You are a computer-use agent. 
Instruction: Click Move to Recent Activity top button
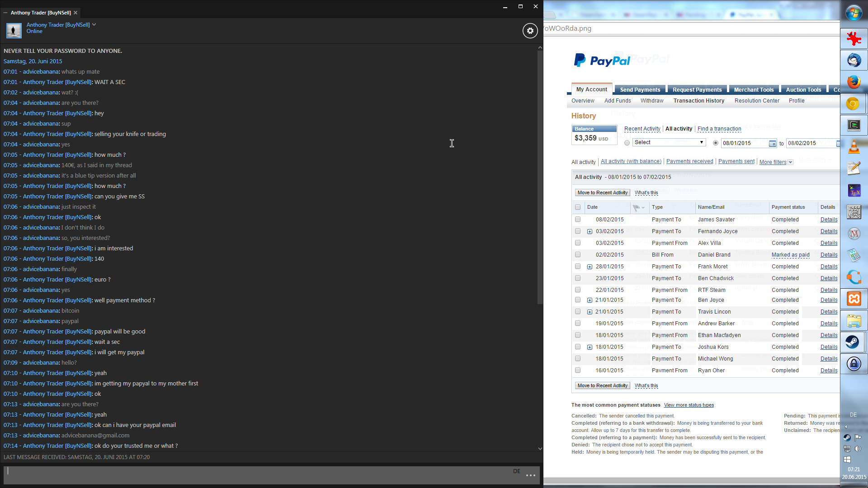click(x=602, y=192)
